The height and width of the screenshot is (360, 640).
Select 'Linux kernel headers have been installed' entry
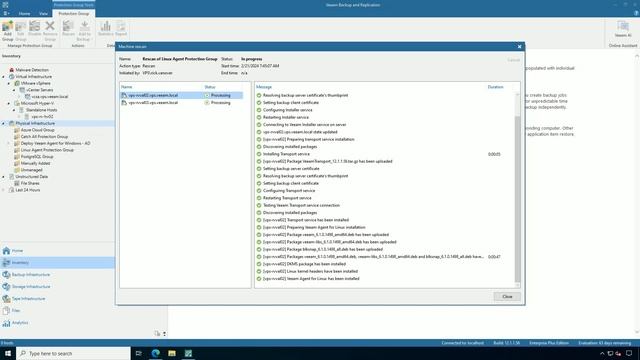pyautogui.click(x=310, y=271)
